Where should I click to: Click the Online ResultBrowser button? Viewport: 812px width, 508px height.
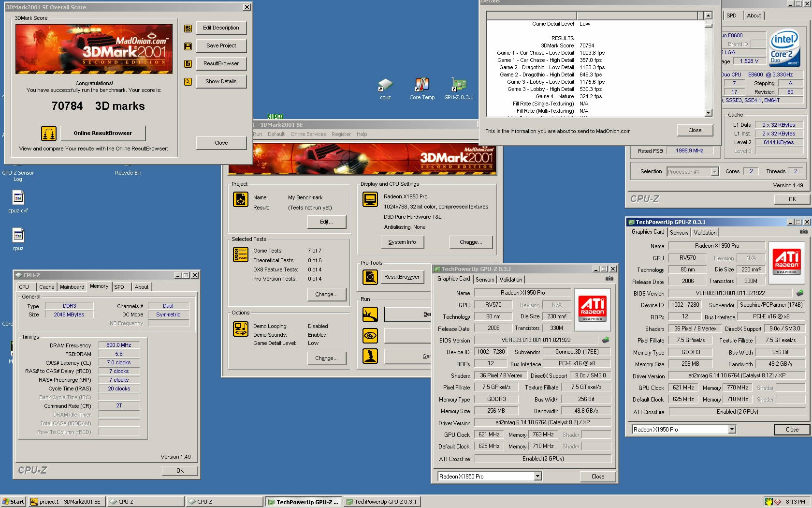(x=102, y=133)
